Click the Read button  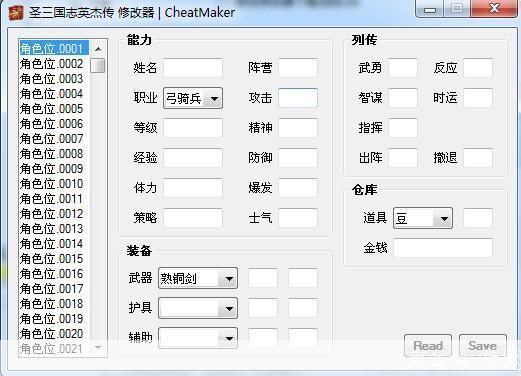coord(428,346)
